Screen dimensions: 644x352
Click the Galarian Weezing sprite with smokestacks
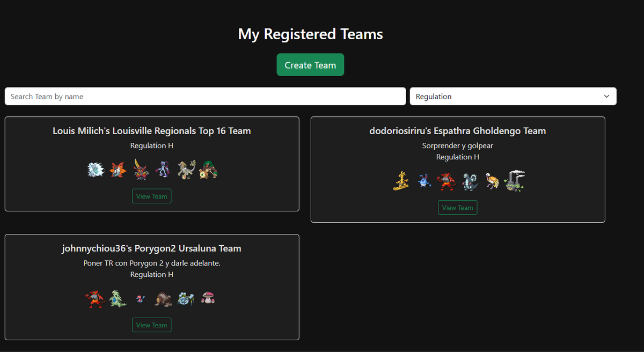coord(515,181)
